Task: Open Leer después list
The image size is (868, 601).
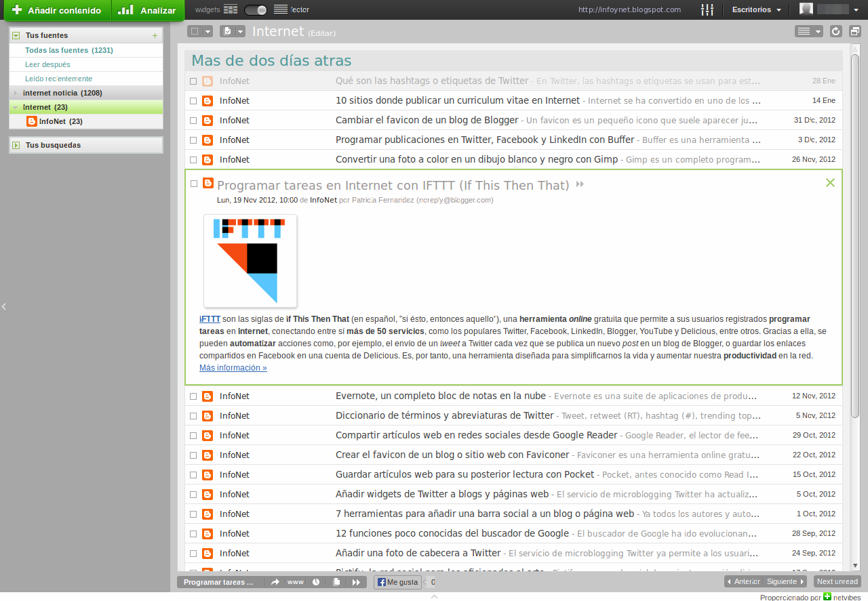Action: tap(47, 64)
